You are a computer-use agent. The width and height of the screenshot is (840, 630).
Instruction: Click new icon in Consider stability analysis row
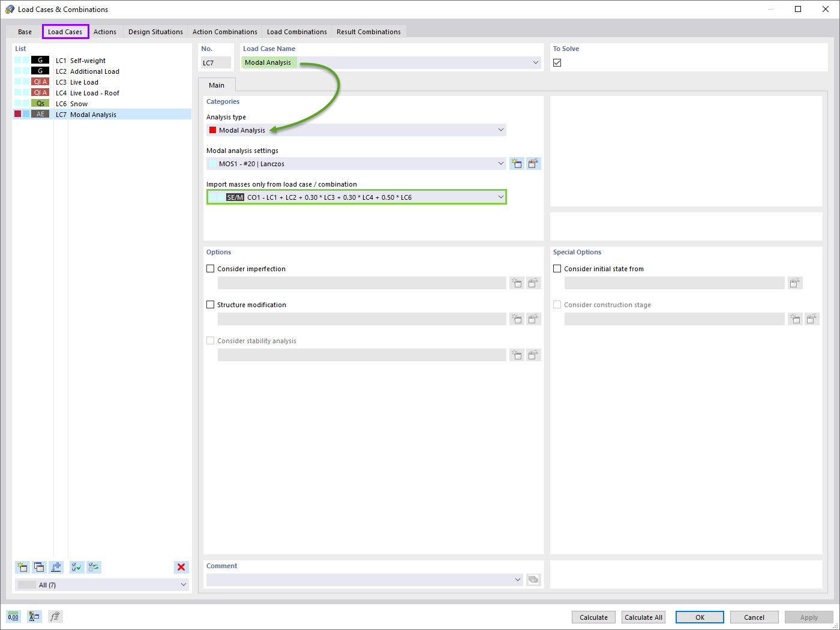517,355
